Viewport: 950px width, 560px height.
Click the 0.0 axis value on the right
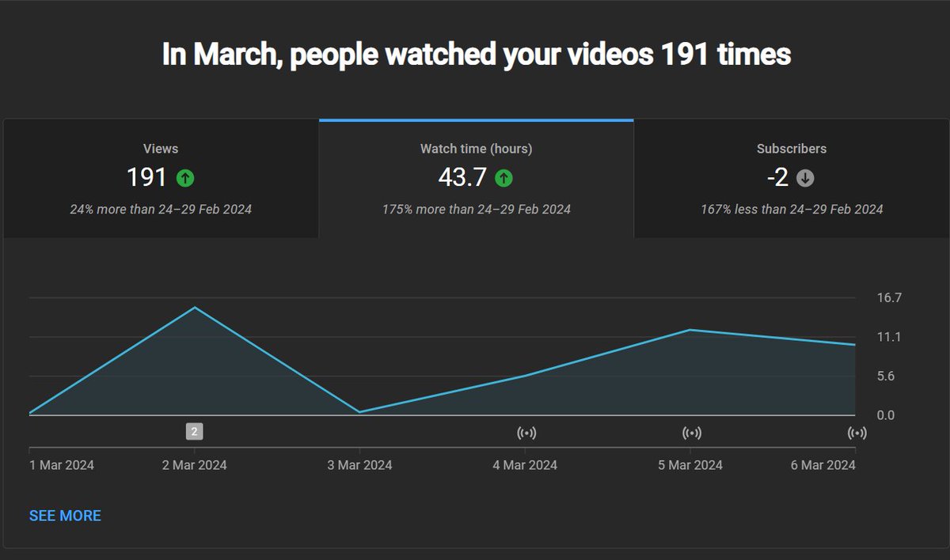pos(887,414)
